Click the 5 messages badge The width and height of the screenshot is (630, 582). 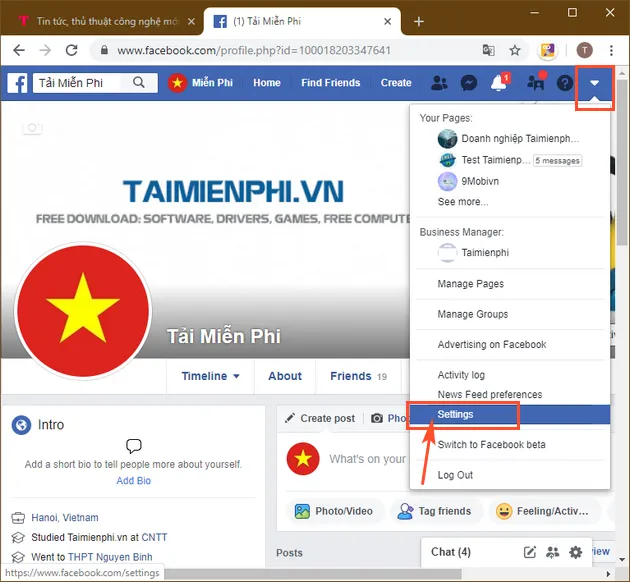(557, 161)
